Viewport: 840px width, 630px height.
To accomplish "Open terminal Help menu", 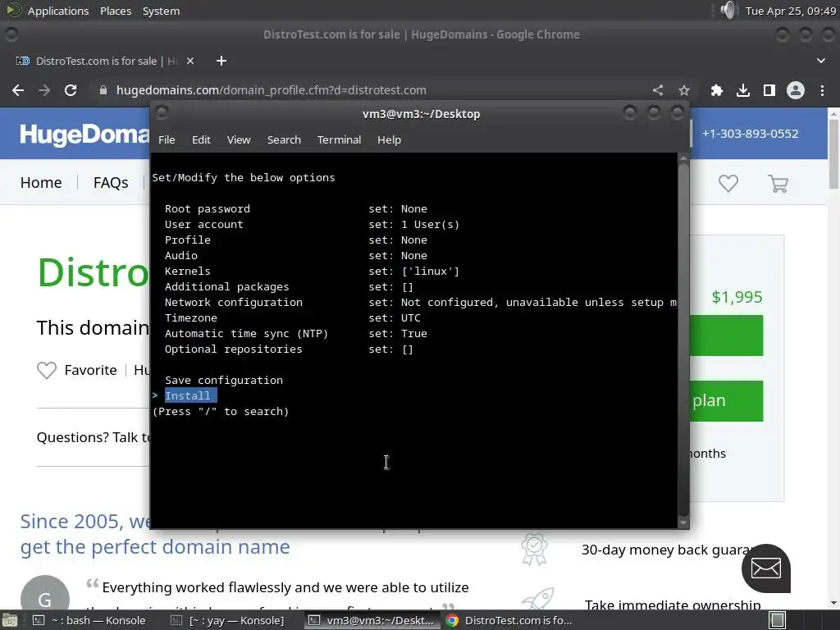I will pos(389,139).
